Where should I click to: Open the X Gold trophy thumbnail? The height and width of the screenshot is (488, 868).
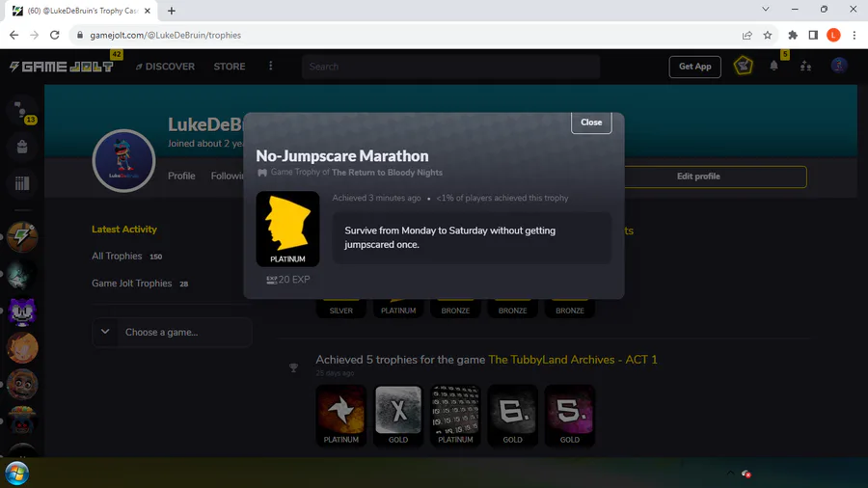pyautogui.click(x=398, y=416)
